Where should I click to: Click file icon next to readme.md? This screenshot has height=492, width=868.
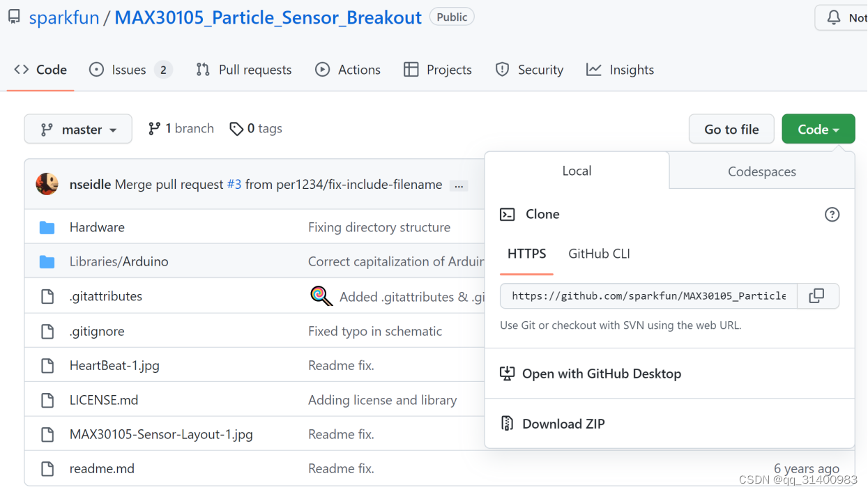point(47,468)
